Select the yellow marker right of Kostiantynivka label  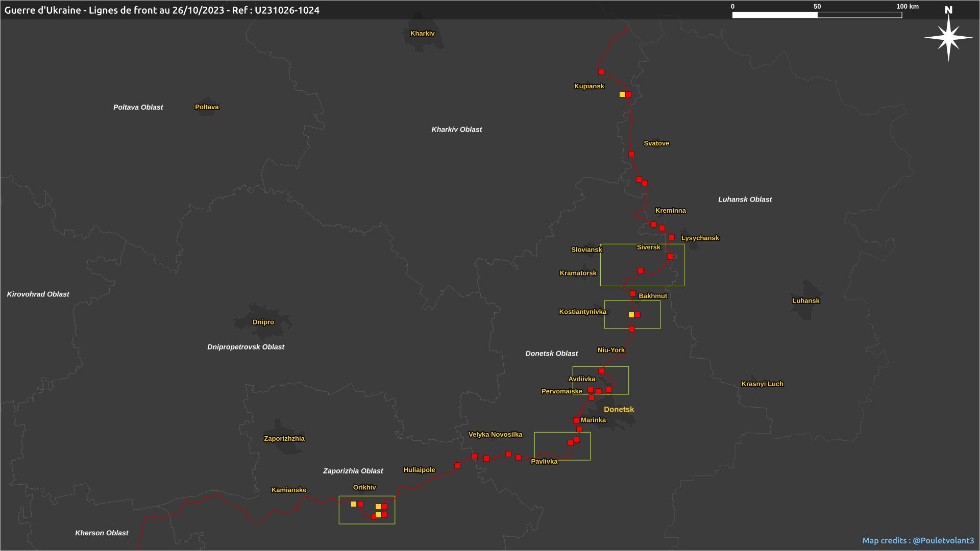pos(631,315)
